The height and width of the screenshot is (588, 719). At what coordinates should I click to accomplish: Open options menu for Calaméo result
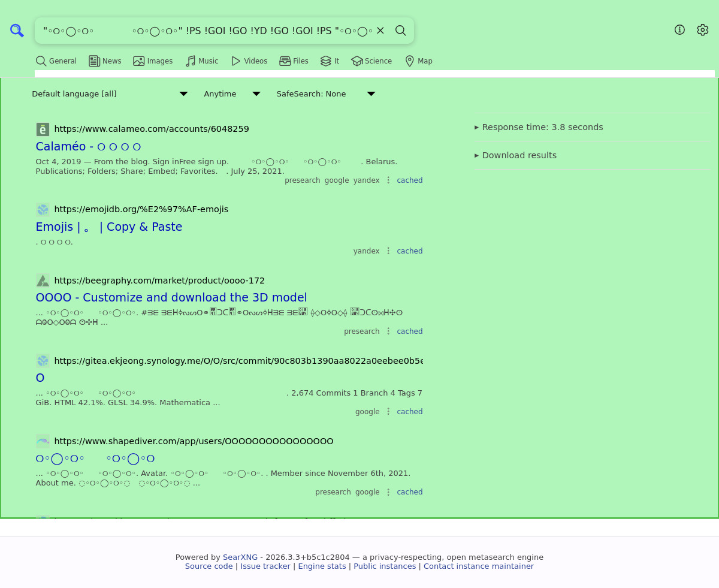point(388,180)
